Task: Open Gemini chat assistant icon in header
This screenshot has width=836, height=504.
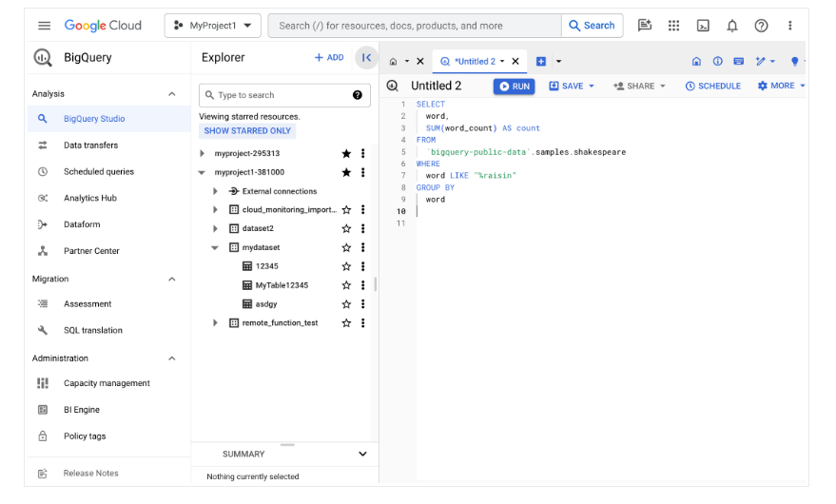Action: (645, 25)
